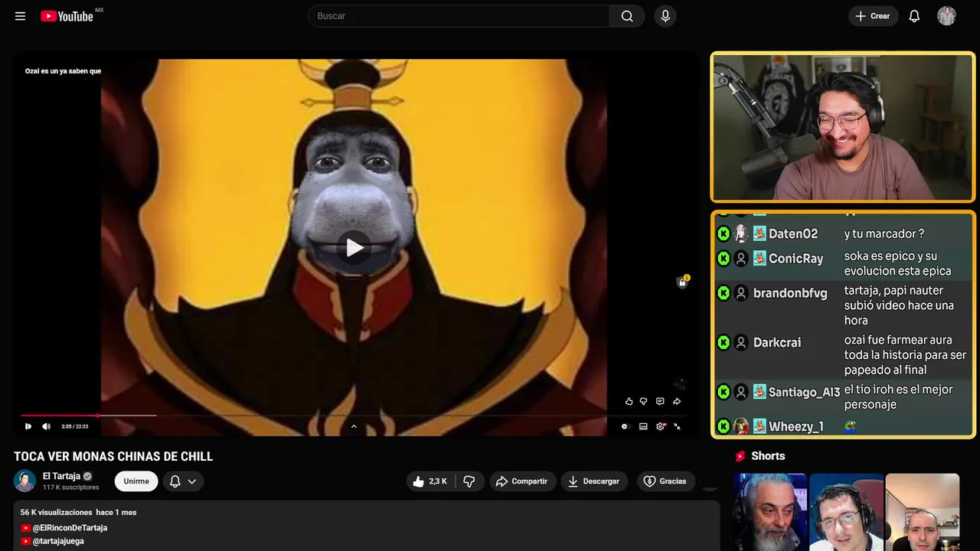The width and height of the screenshot is (980, 551).
Task: Open the third Shorts thumbnail, bald man
Action: point(922,512)
